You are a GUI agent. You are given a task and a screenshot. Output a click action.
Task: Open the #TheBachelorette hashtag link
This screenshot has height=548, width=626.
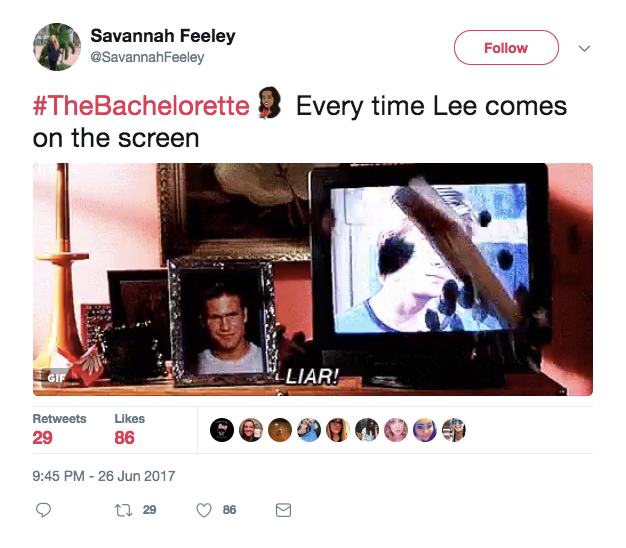(141, 106)
